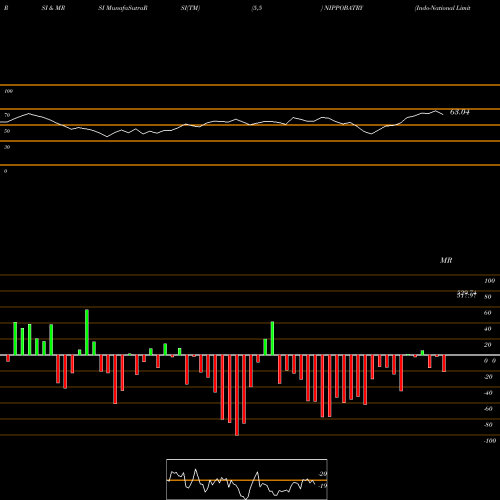
Task: Click the MR axis label -80
Action: [488, 425]
